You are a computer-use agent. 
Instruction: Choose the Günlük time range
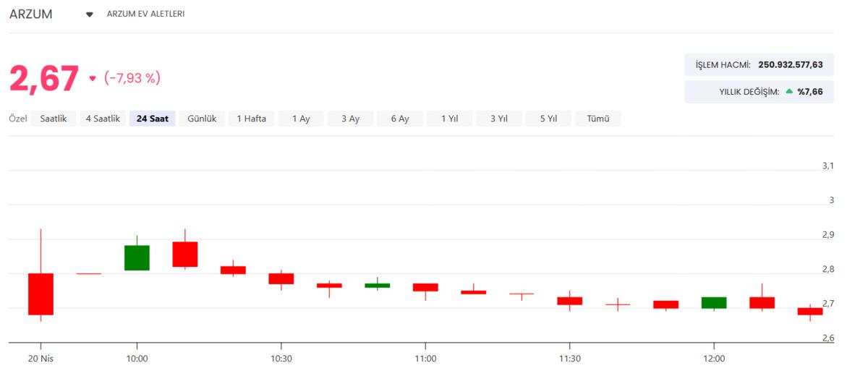[x=202, y=119]
